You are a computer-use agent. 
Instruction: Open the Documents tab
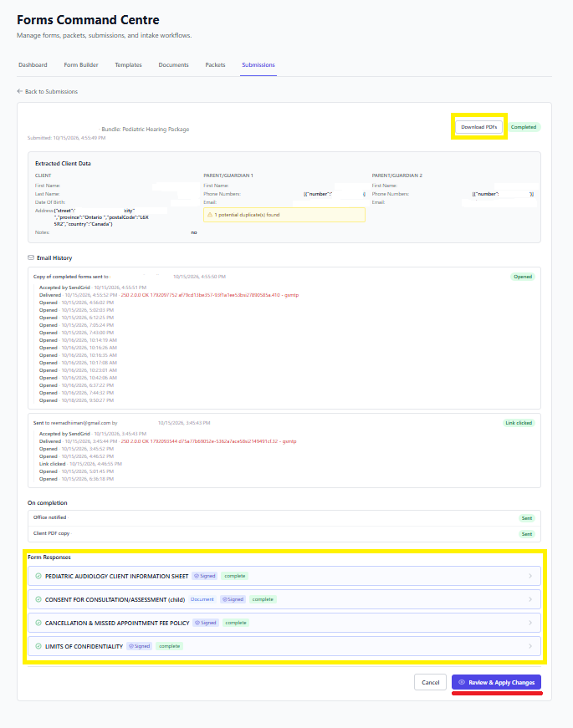point(173,65)
